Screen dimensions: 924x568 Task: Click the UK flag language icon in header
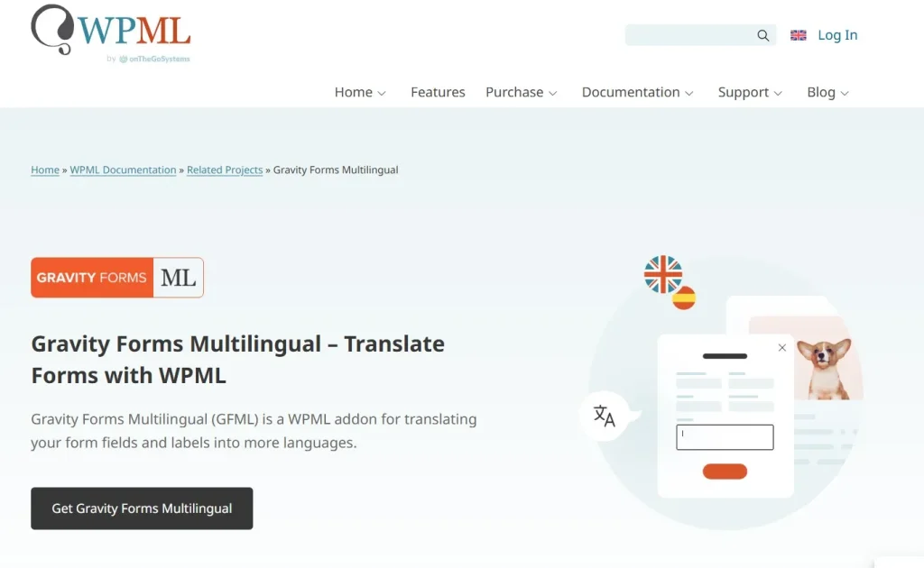tap(799, 35)
